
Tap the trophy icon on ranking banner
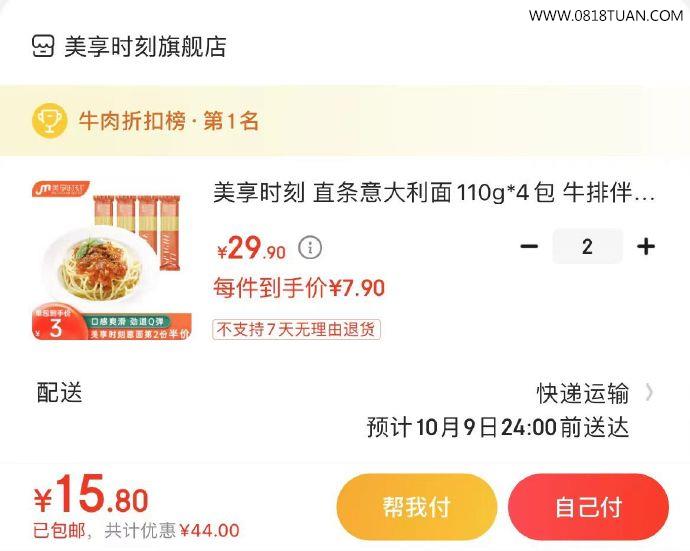click(x=49, y=120)
